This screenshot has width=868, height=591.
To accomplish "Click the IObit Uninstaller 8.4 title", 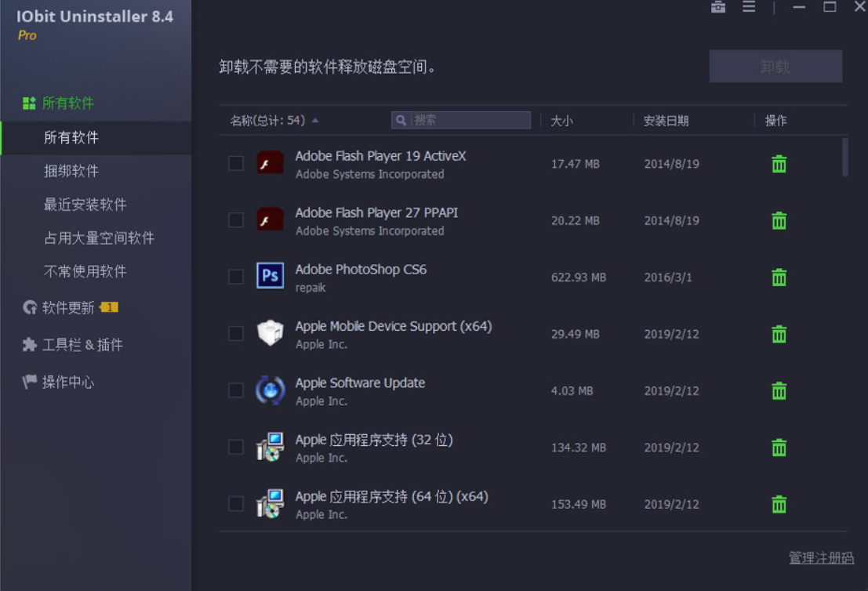I will point(95,16).
